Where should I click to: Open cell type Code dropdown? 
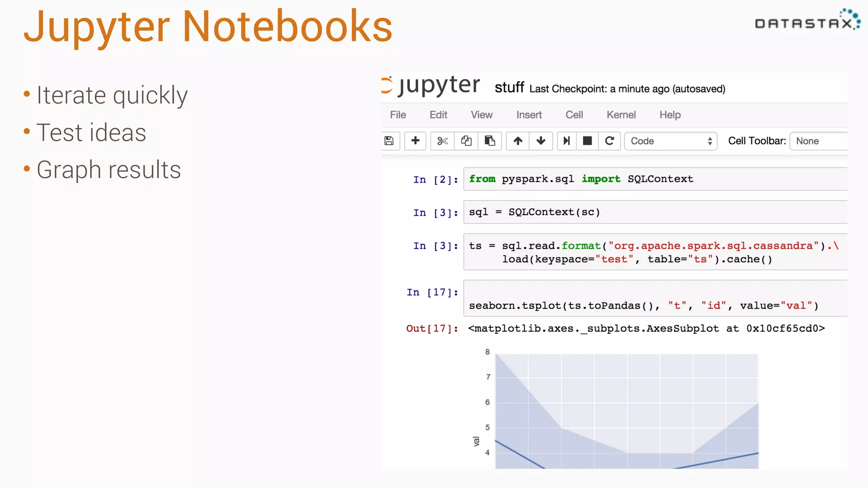coord(671,141)
